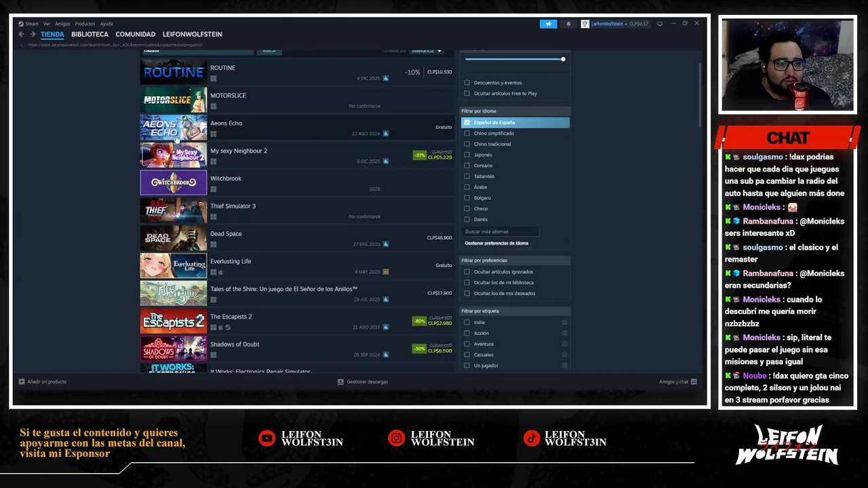Image resolution: width=868 pixels, height=488 pixels.
Task: Click Añadir un producto
Action: click(x=47, y=382)
